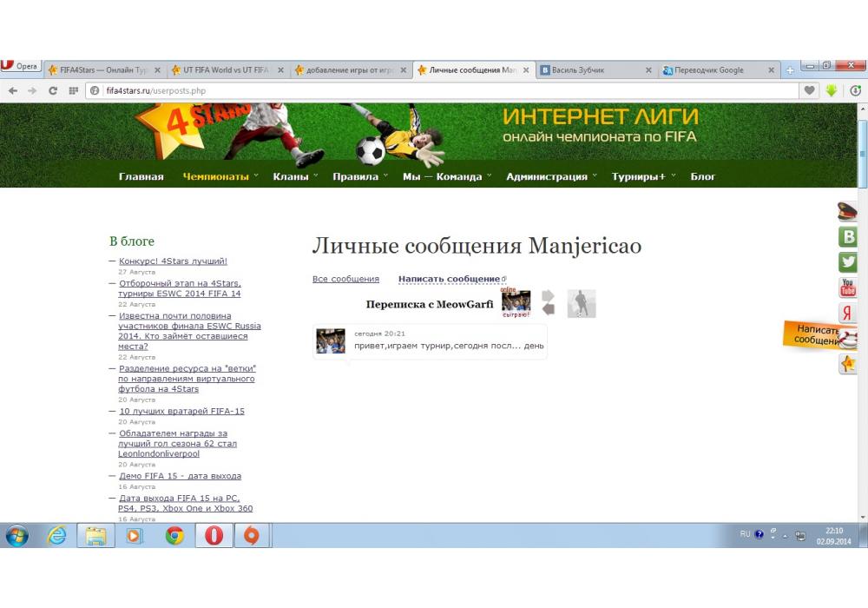This screenshot has height=608, width=868.
Task: Click the browser reload button
Action: (x=53, y=90)
